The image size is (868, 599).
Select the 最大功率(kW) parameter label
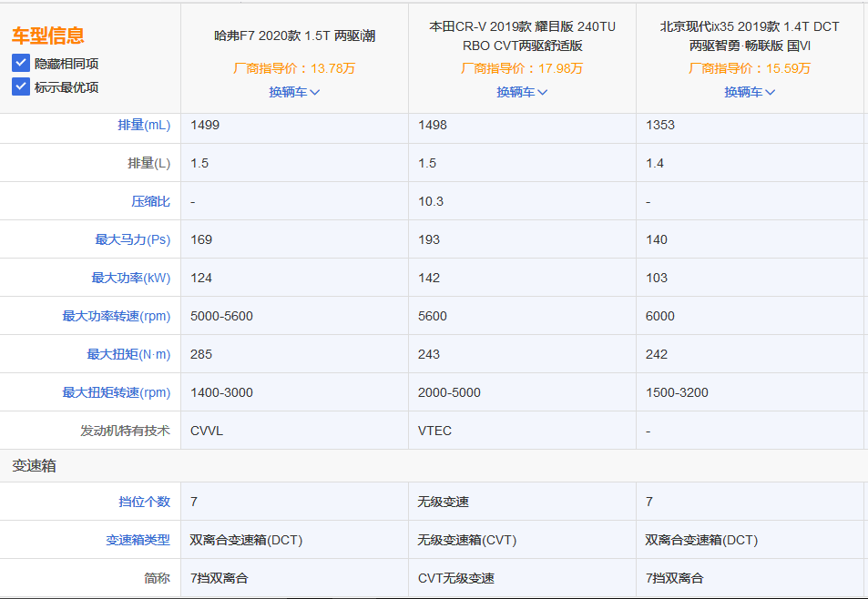131,278
